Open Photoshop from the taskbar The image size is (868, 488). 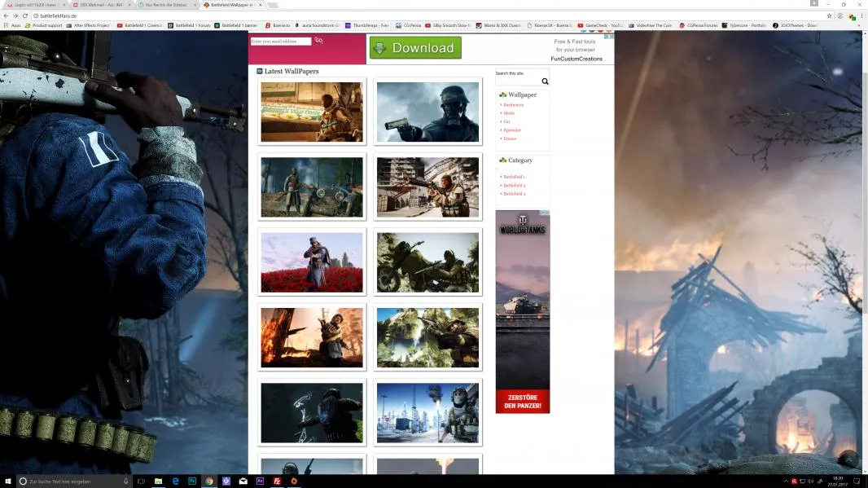pyautogui.click(x=192, y=481)
